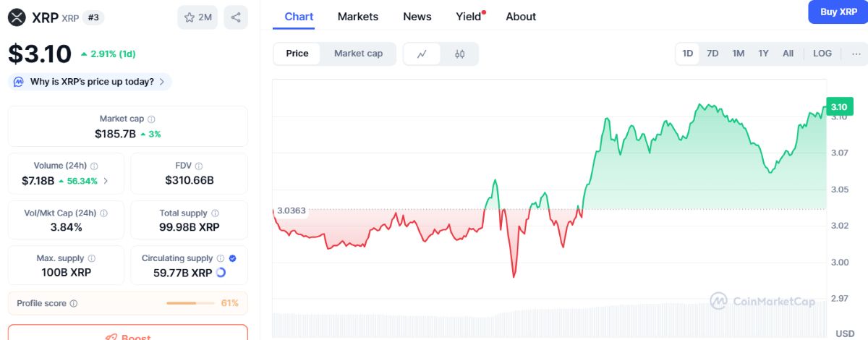This screenshot has width=868, height=340.
Task: Click the 99.98B XRP total supply value
Action: pos(190,227)
